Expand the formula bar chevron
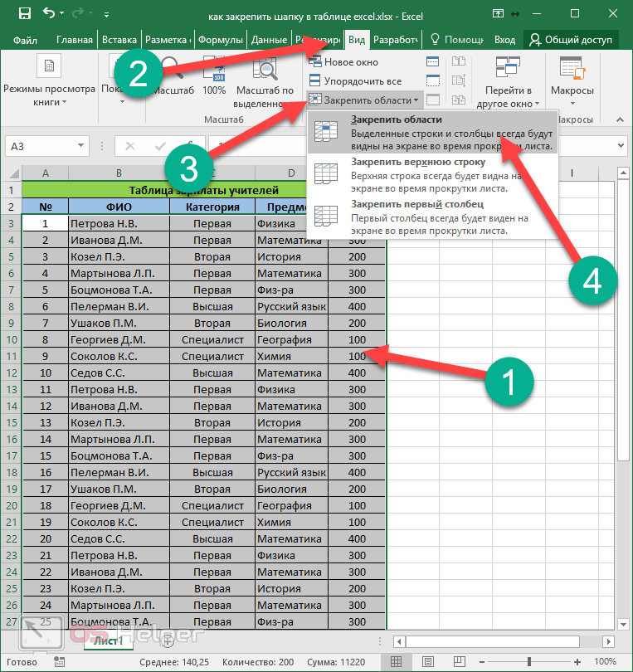This screenshot has height=672, width=633. [x=621, y=146]
